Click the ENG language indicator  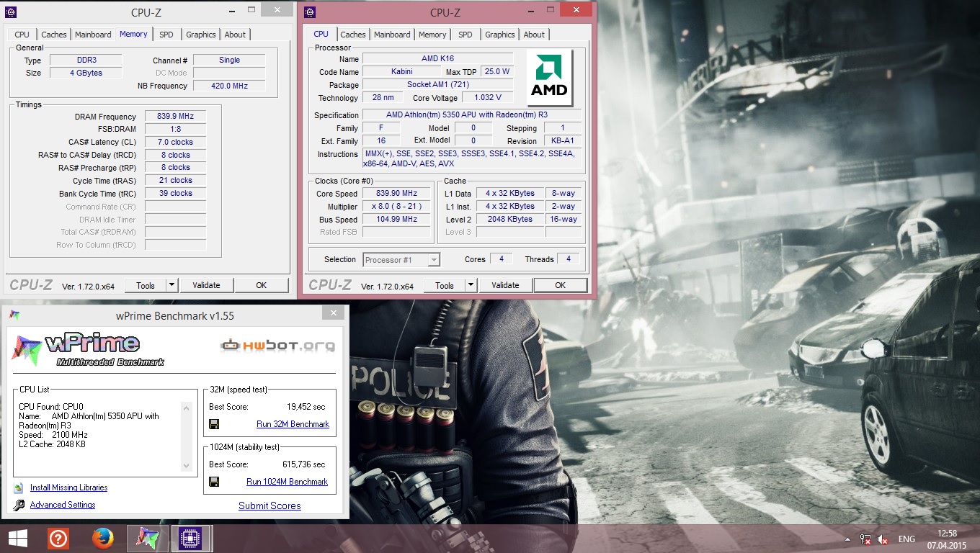click(906, 539)
